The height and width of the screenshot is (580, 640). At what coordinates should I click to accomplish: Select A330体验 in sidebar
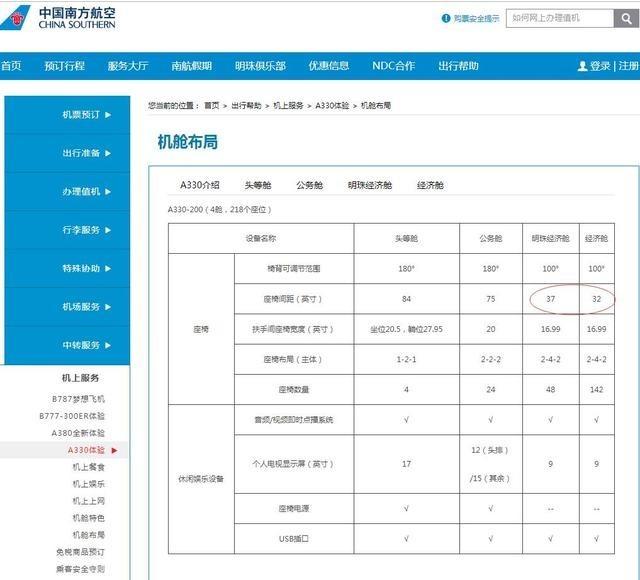(86, 450)
